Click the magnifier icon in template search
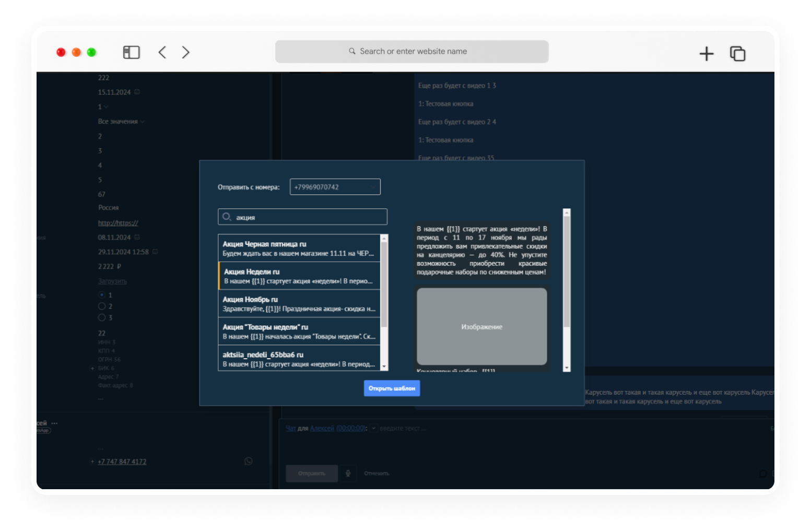 227,217
